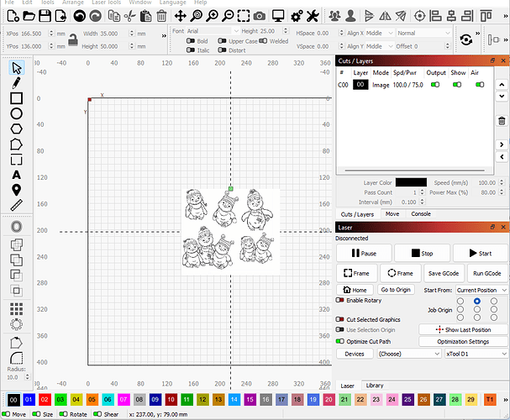Switch to the Library tab
Image resolution: width=510 pixels, height=420 pixels.
coord(375,386)
